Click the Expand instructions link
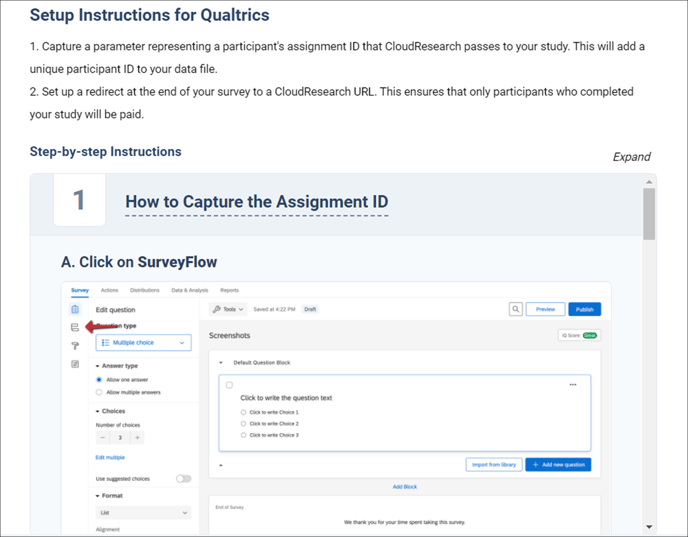Viewport: 688px width, 537px height. [x=631, y=157]
